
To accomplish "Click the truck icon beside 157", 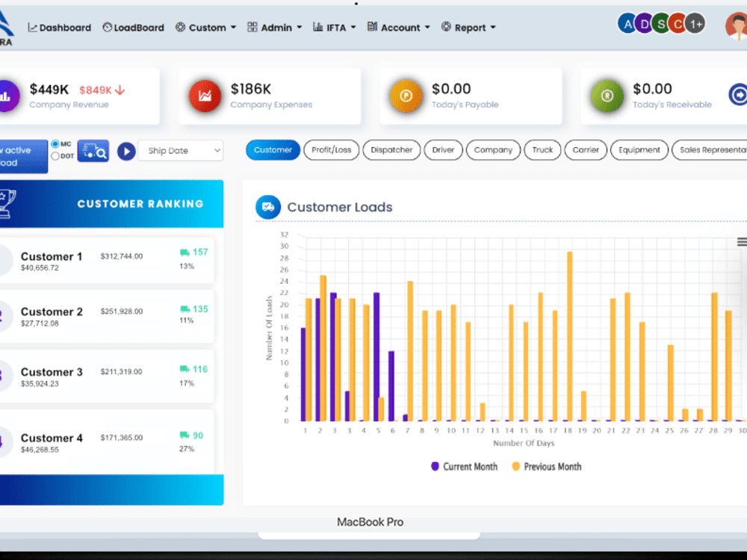I will [x=185, y=252].
